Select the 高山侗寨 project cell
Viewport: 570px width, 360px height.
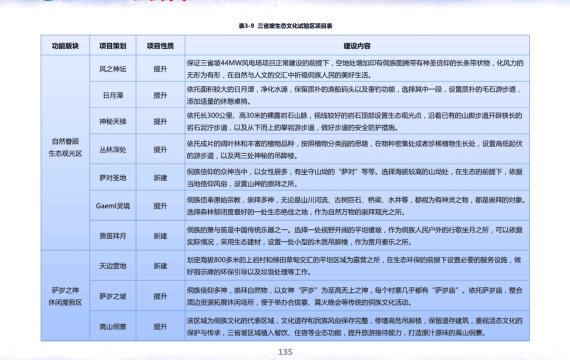pyautogui.click(x=113, y=327)
